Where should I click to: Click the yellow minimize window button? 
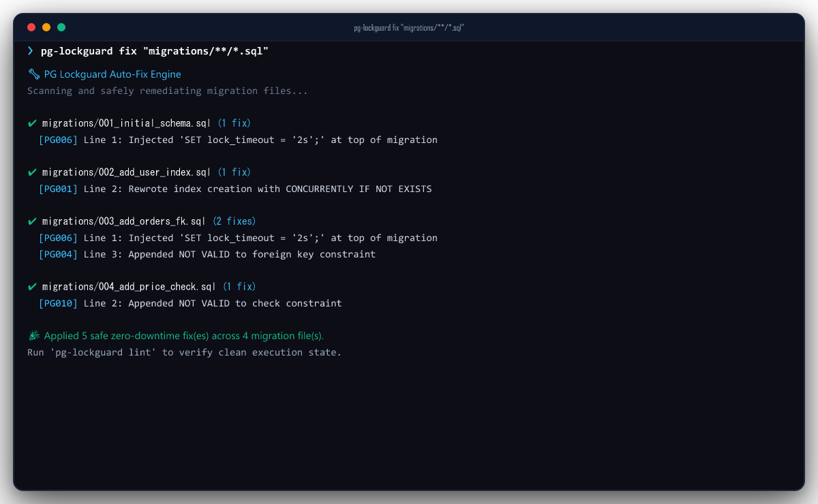46,27
